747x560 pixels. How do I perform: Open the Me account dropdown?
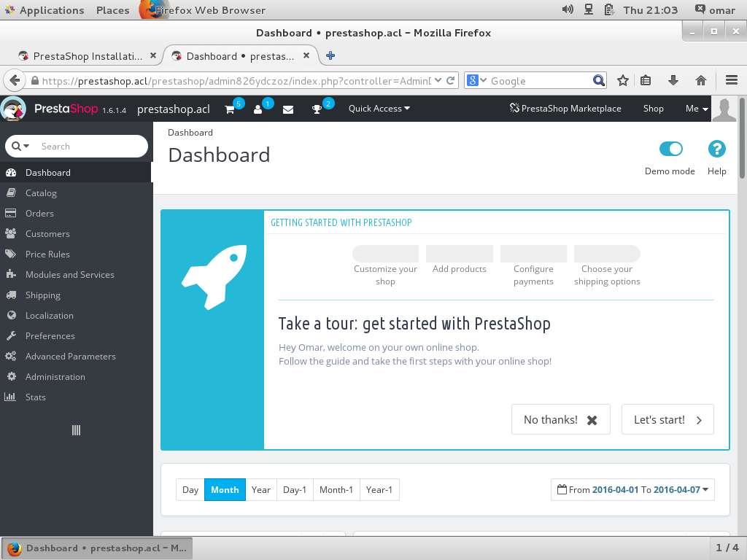coord(697,109)
